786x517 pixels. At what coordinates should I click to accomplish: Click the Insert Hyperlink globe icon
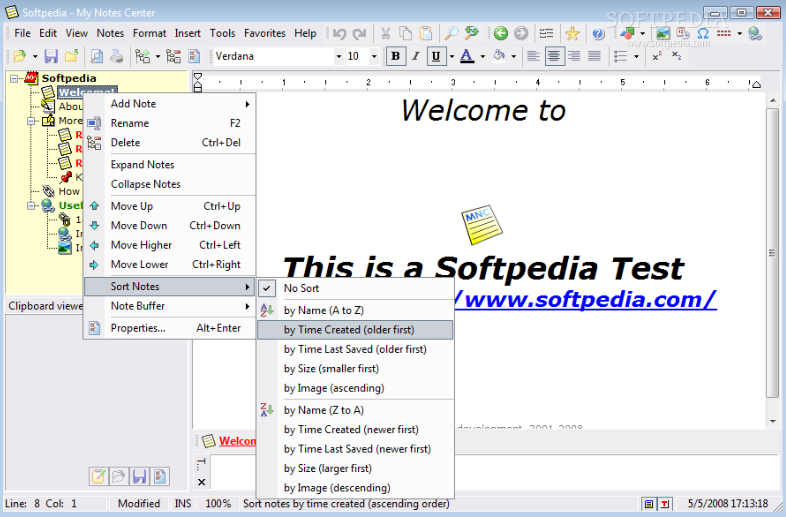755,34
